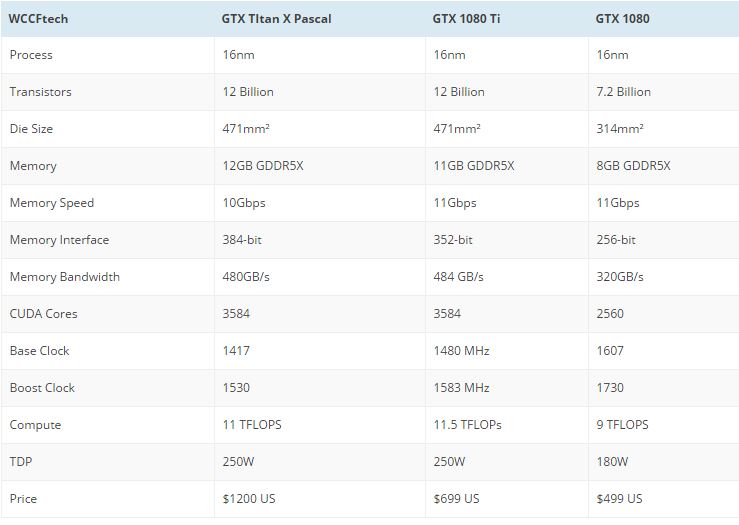Click the WCCFtech header cell
The width and height of the screenshot is (739, 525).
click(x=39, y=18)
